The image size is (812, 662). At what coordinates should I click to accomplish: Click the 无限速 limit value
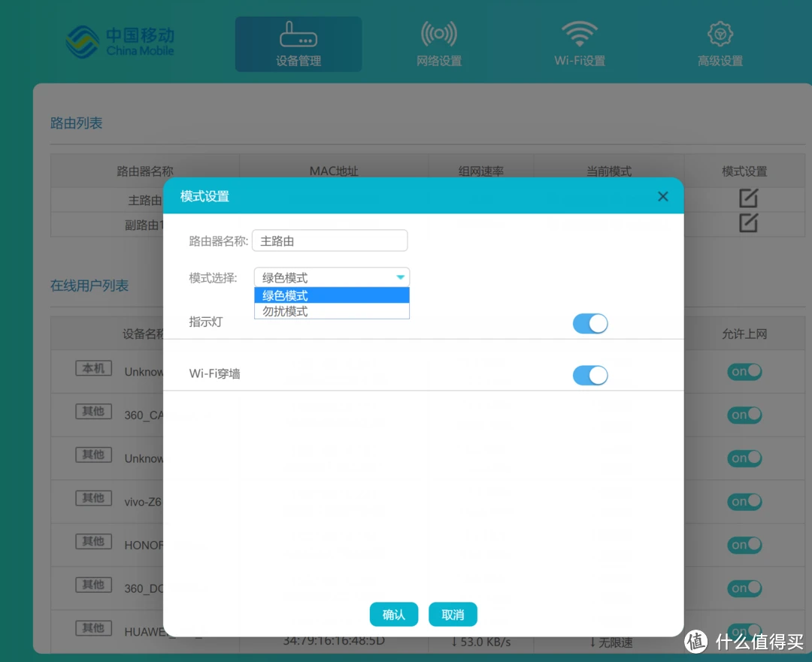611,643
